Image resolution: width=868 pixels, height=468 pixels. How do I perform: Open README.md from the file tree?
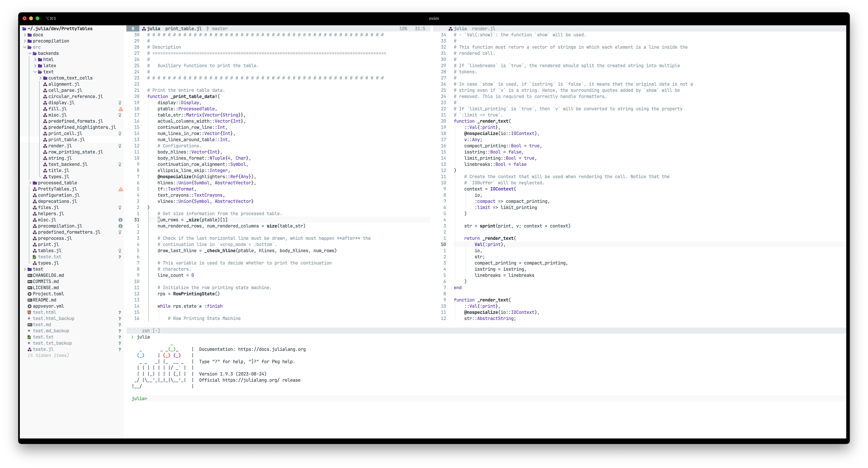tap(44, 300)
